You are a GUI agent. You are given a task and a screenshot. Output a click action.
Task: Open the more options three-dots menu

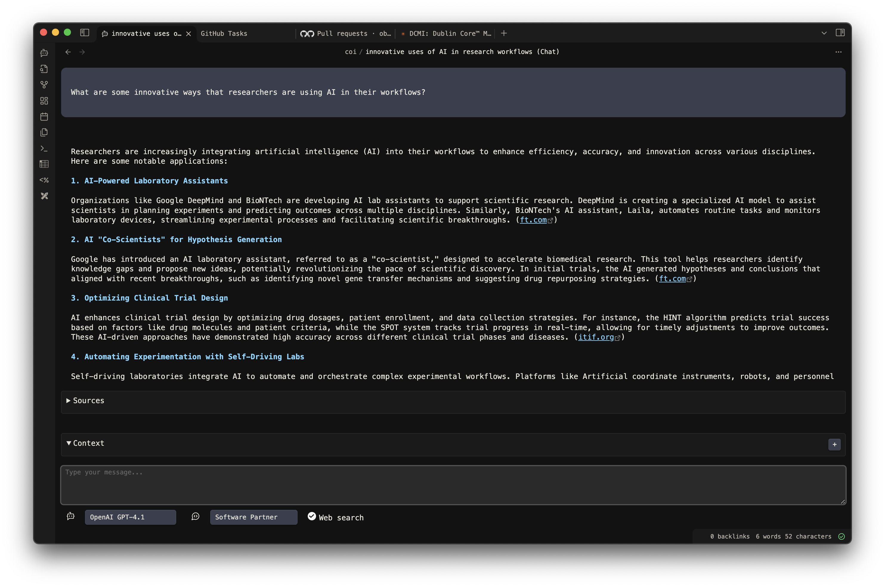click(x=838, y=52)
